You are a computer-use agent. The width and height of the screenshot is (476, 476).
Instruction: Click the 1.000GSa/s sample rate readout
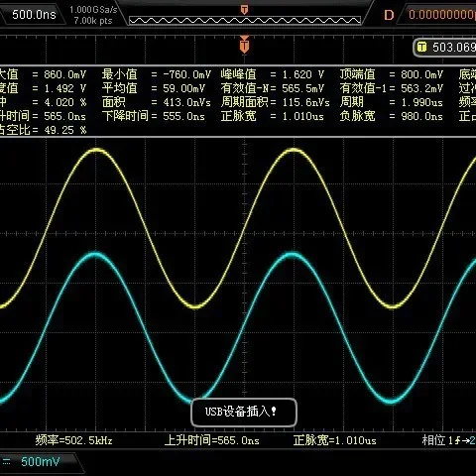coord(93,10)
